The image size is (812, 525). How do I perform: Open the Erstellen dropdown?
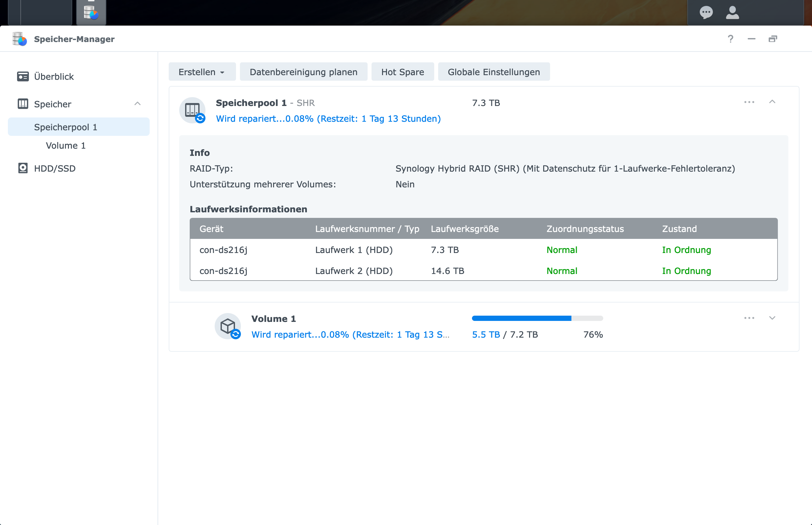pyautogui.click(x=202, y=72)
